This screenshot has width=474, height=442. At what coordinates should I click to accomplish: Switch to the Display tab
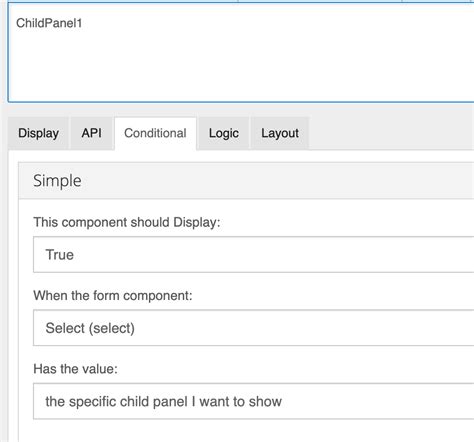[x=38, y=133]
